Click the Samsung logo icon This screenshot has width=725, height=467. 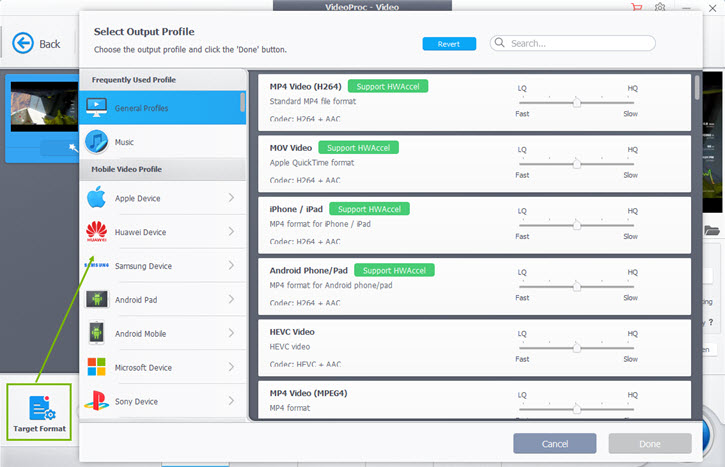point(97,265)
